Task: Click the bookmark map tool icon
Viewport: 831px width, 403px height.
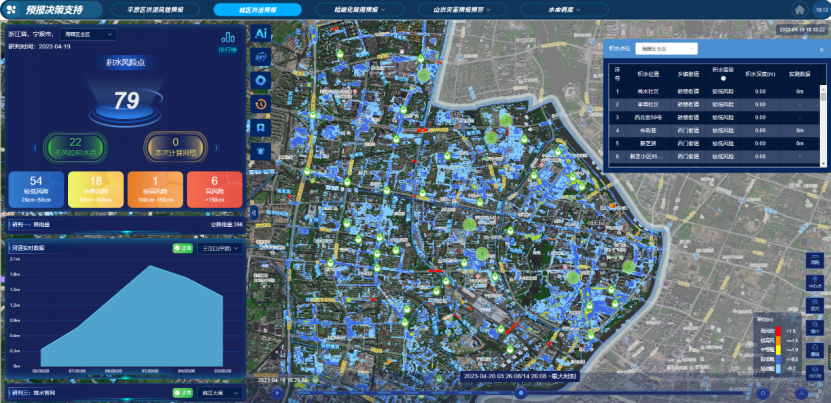Action: coord(261,128)
